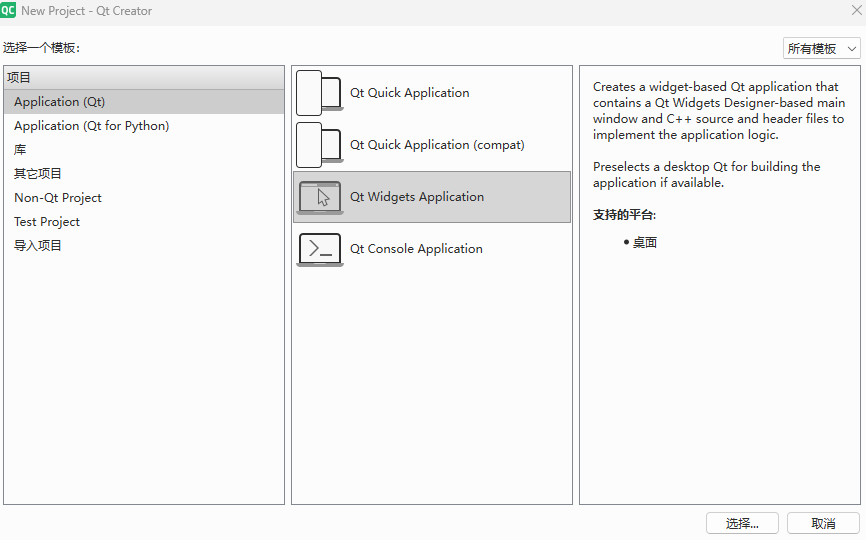Click the description paragraph about widget-based application

[719, 111]
